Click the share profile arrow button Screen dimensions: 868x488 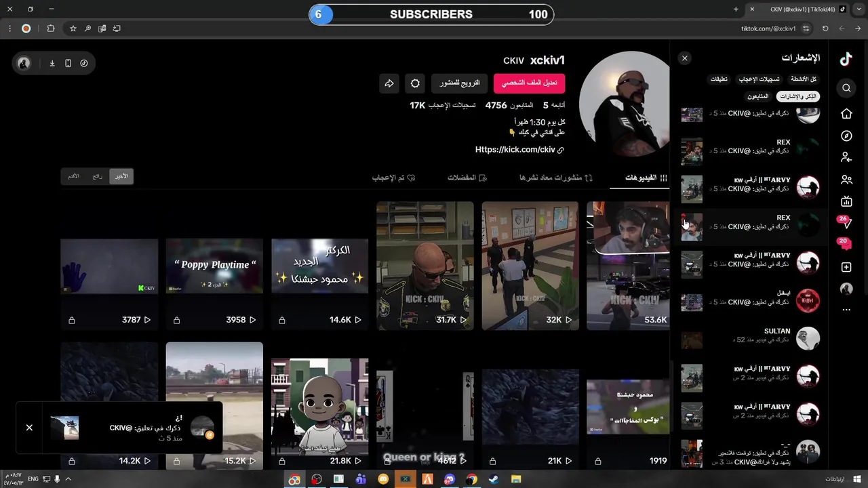389,83
